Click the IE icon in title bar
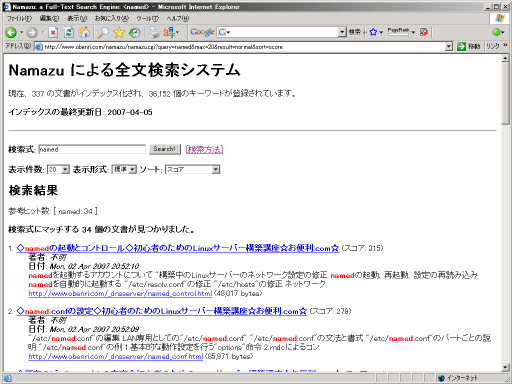The width and height of the screenshot is (512, 384). (x=7, y=7)
